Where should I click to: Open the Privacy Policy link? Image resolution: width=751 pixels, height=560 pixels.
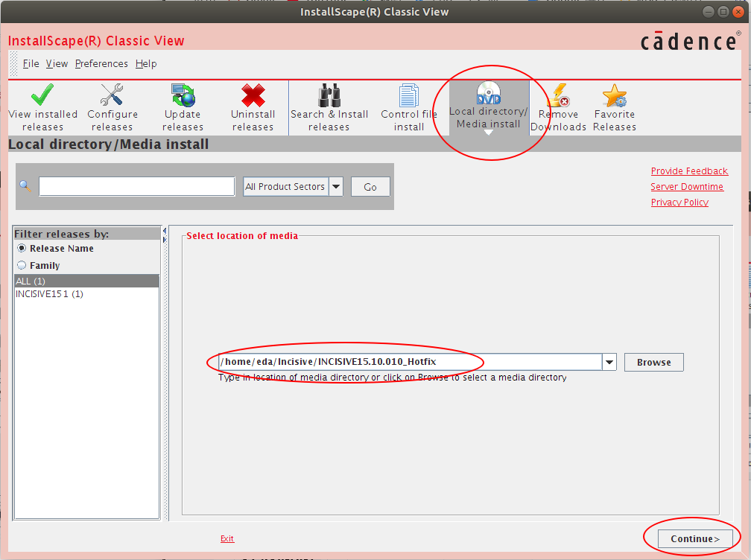[x=679, y=202]
